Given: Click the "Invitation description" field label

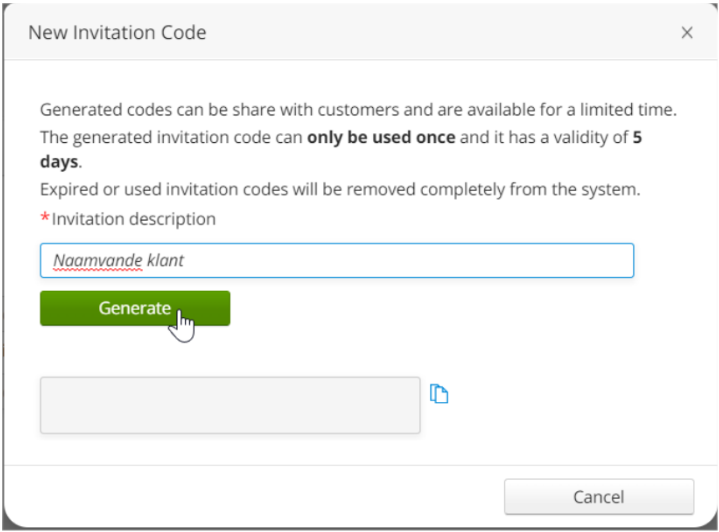Looking at the screenshot, I should point(133,218).
